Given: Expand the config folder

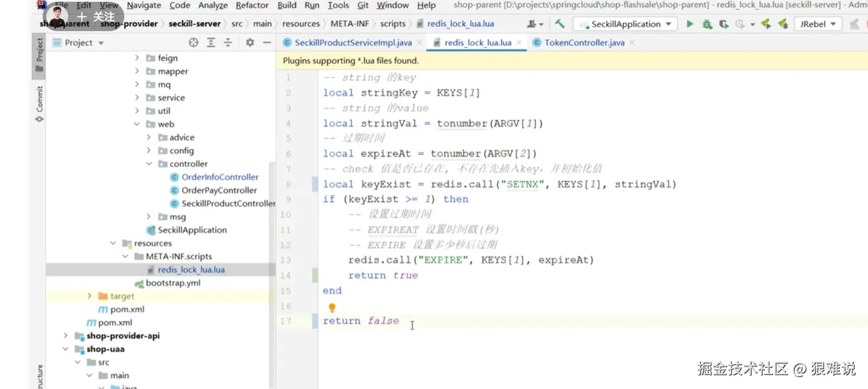Looking at the screenshot, I should [x=149, y=151].
